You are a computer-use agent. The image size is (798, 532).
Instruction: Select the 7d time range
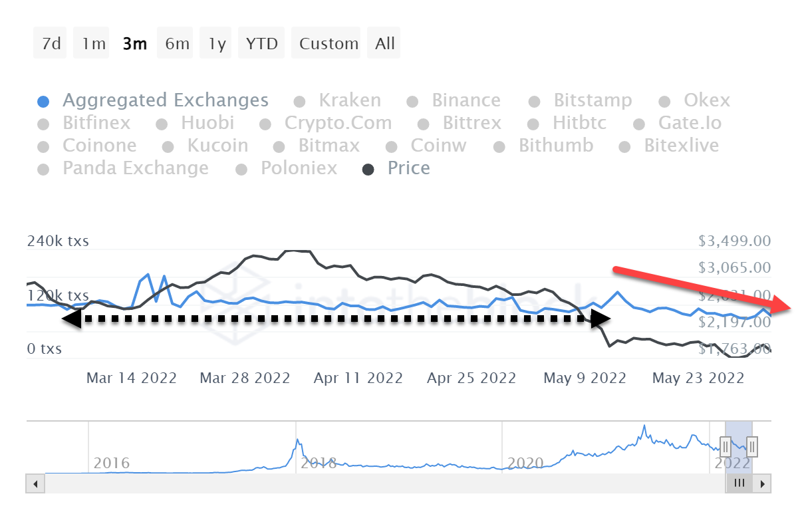coord(51,44)
